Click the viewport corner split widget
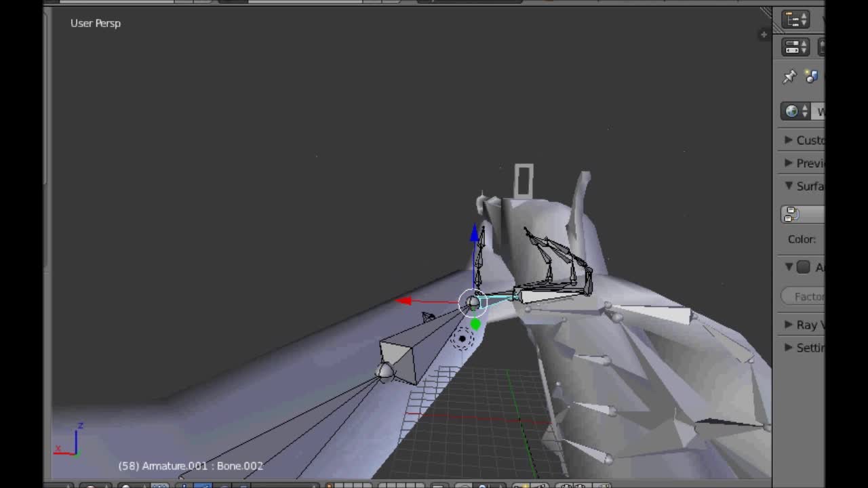Image resolution: width=868 pixels, height=488 pixels. 766,13
